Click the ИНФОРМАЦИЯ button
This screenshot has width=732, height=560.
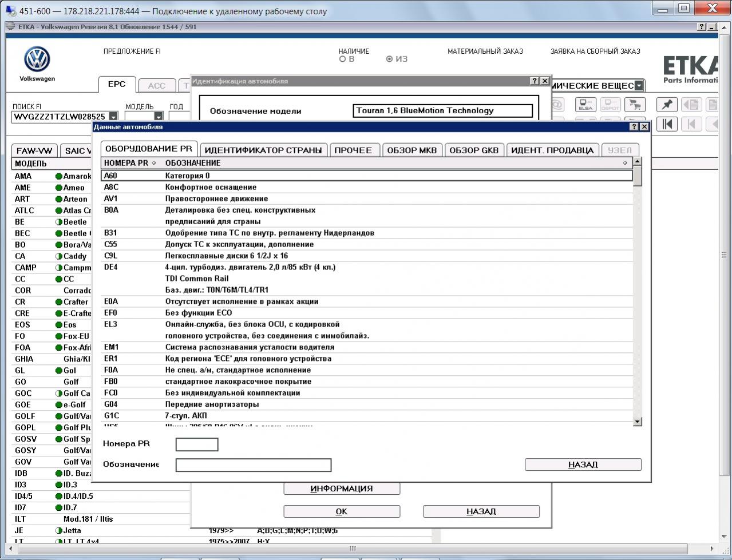pyautogui.click(x=342, y=488)
